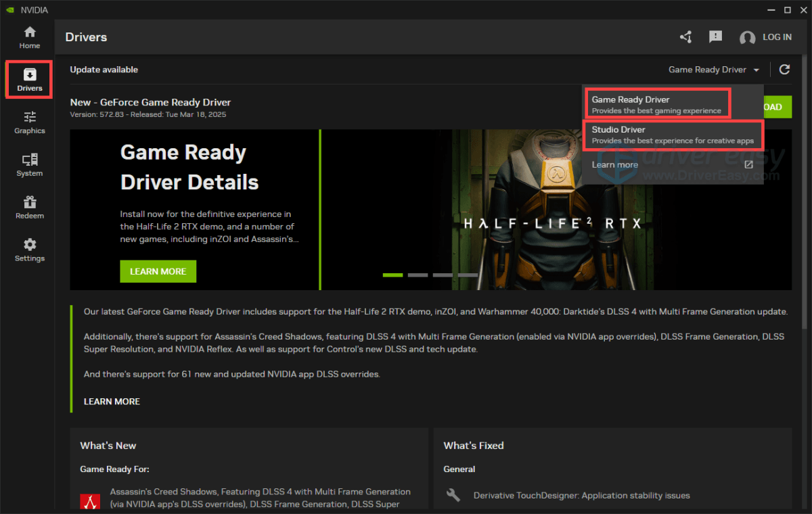Open the Settings gear in sidebar
This screenshot has height=514, width=812.
29,250
